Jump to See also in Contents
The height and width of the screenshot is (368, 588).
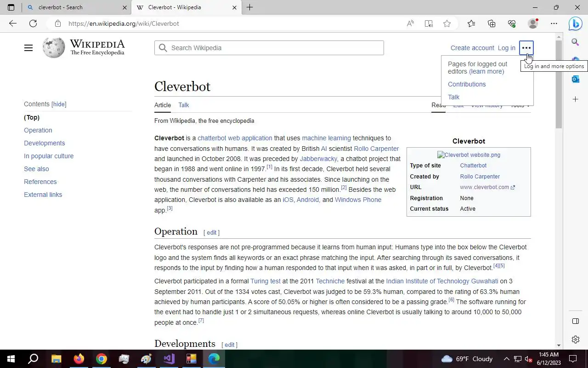(36, 169)
